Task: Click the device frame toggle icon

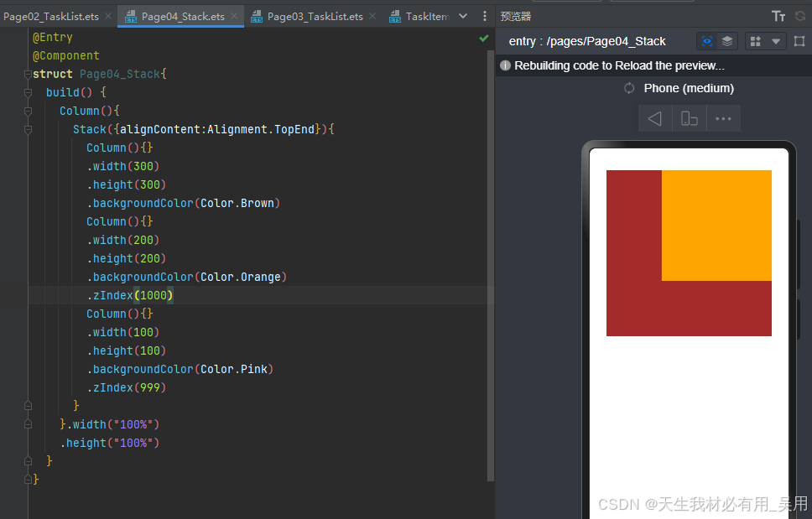Action: 799,41
